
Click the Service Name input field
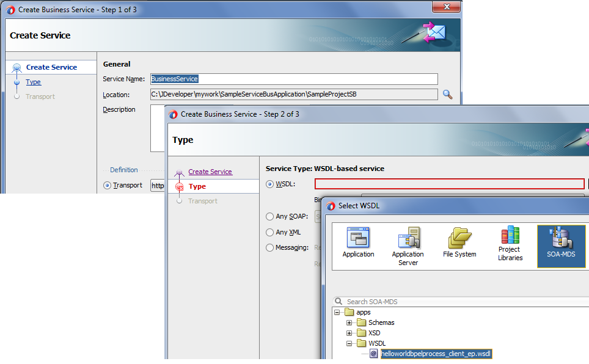pos(294,79)
